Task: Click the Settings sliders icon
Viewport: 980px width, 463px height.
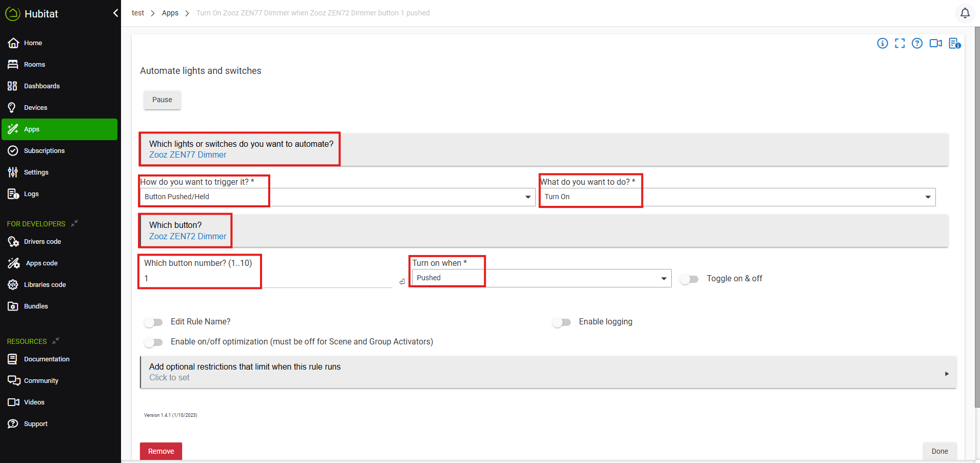Action: tap(13, 172)
